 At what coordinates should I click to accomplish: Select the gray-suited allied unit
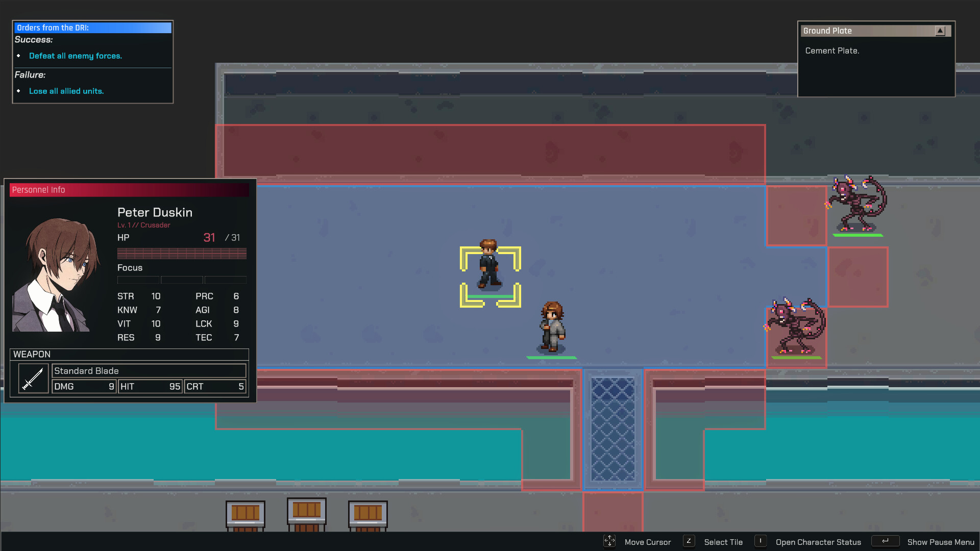pos(552,327)
